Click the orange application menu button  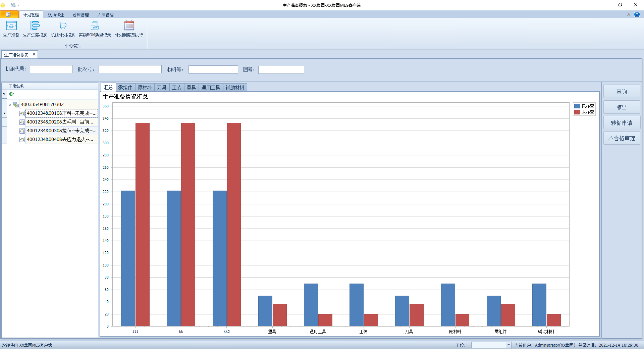(9, 14)
